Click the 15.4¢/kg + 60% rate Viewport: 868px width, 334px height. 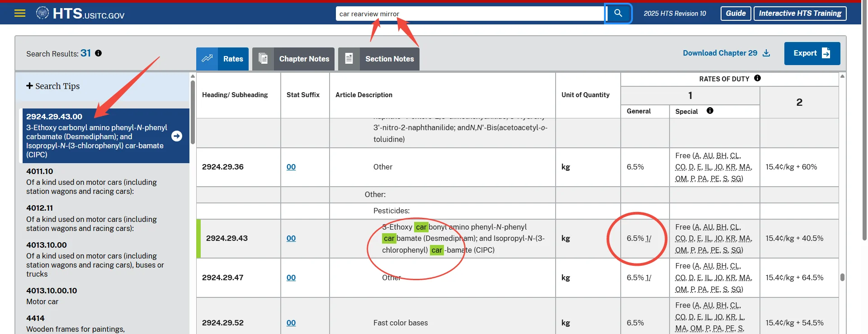(791, 167)
